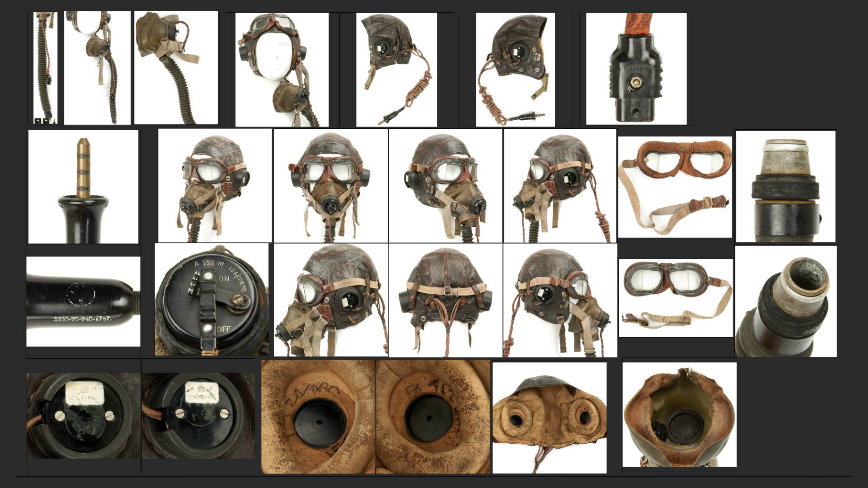The width and height of the screenshot is (868, 488).
Task: Open bare helmet with plug cord on left
Action: point(515,70)
